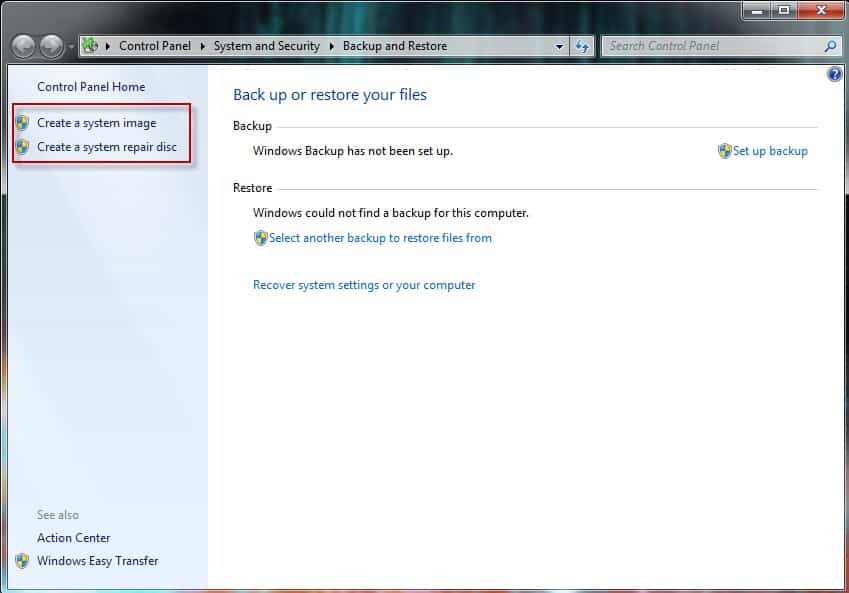Expand the arrow after Control Panel breadcrumb
Viewport: 849px width, 593px height.
click(203, 47)
